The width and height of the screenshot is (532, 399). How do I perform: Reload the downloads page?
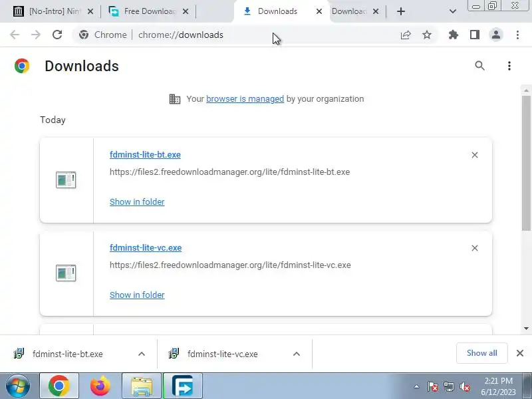click(57, 35)
